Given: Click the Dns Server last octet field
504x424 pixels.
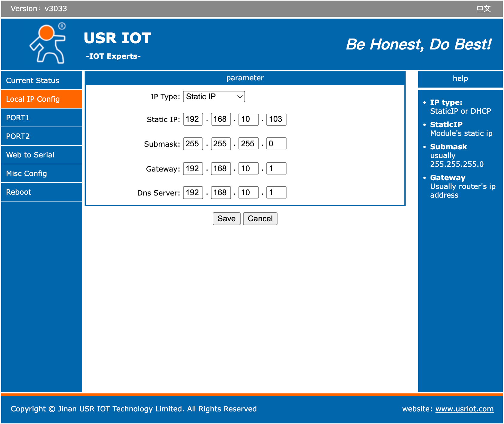Looking at the screenshot, I should click(x=276, y=193).
